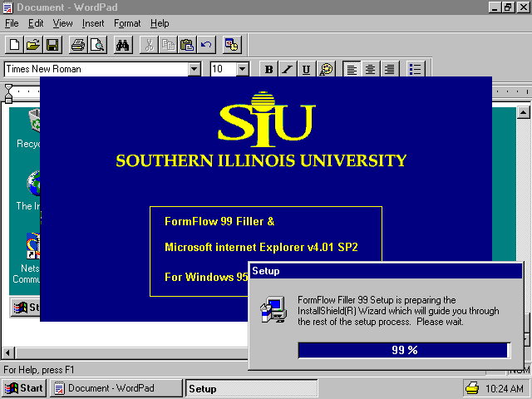Toggle Underline formatting

pos(306,69)
